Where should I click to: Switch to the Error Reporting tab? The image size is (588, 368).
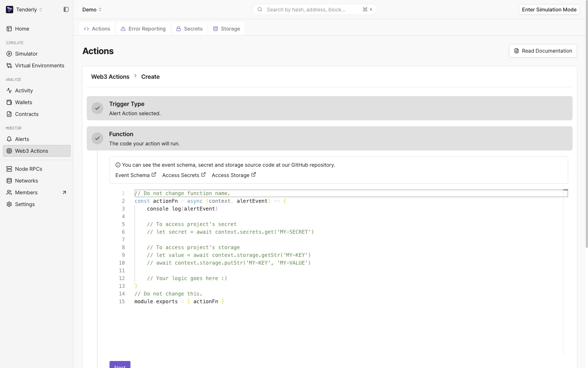coord(143,29)
